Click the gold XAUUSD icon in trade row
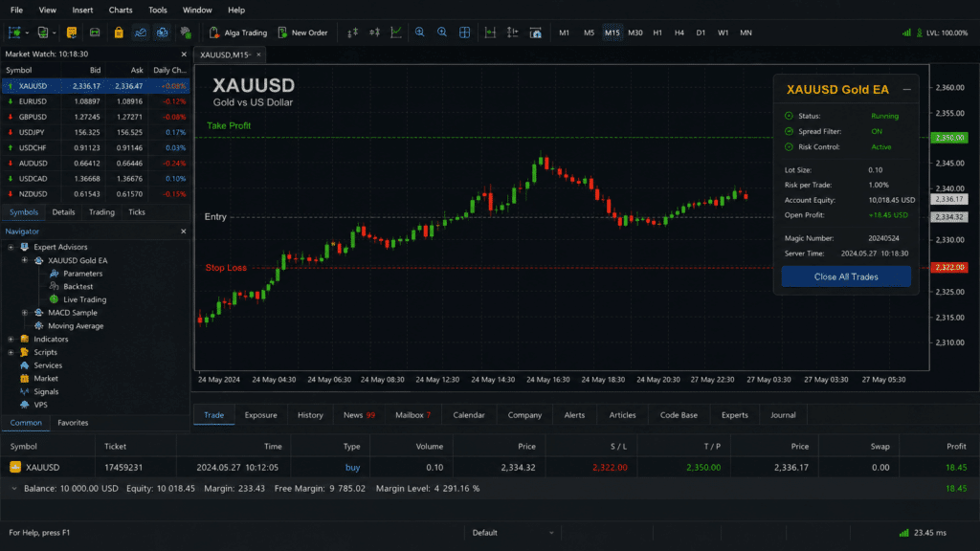The height and width of the screenshot is (551, 980). coord(15,467)
